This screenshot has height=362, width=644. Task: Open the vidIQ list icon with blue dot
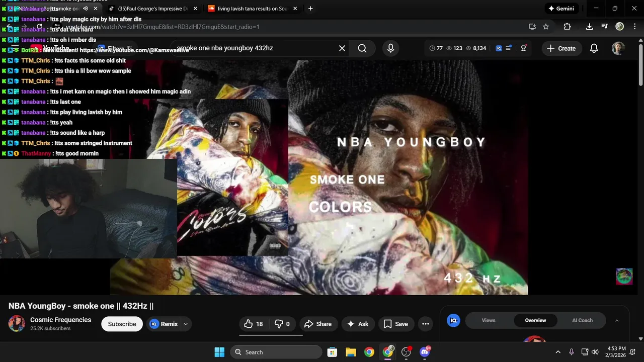509,48
